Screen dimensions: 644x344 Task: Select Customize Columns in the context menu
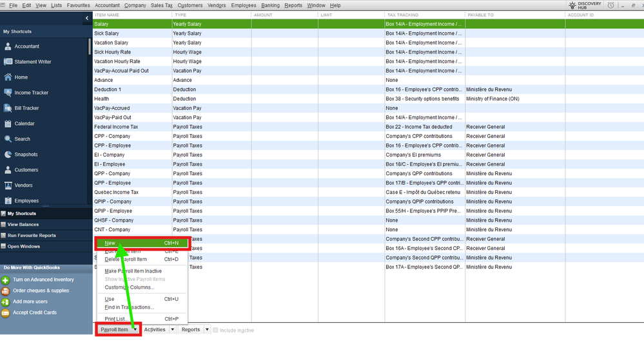point(129,287)
